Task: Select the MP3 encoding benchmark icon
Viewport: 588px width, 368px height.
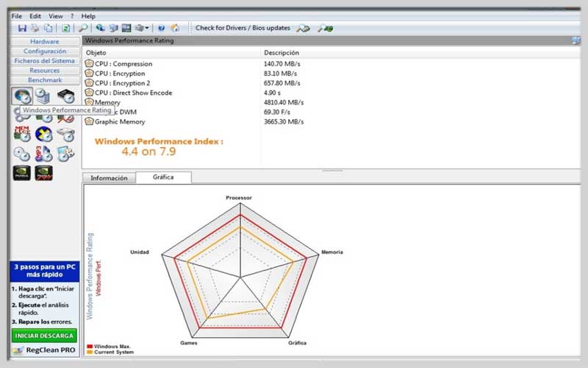Action: pos(44,154)
